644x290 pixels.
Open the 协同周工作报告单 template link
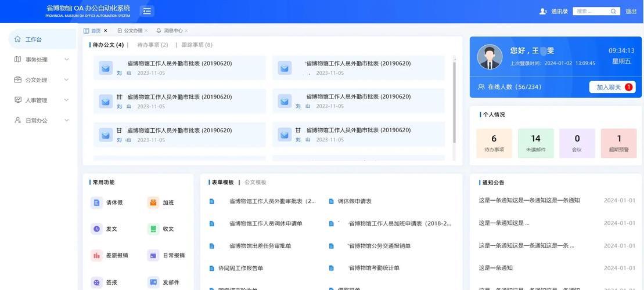pyautogui.click(x=240, y=269)
